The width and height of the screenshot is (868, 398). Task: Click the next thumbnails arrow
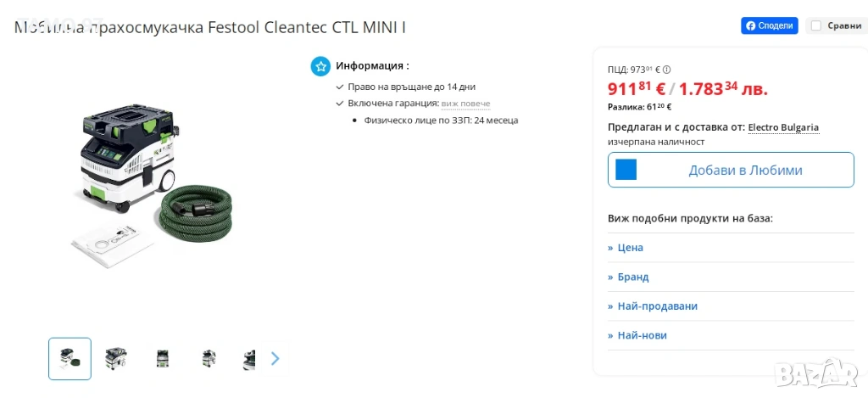[x=275, y=358]
